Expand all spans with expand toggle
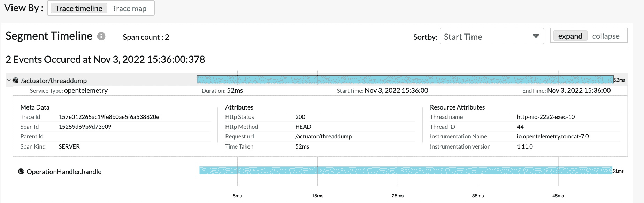644x203 pixels. click(x=570, y=36)
